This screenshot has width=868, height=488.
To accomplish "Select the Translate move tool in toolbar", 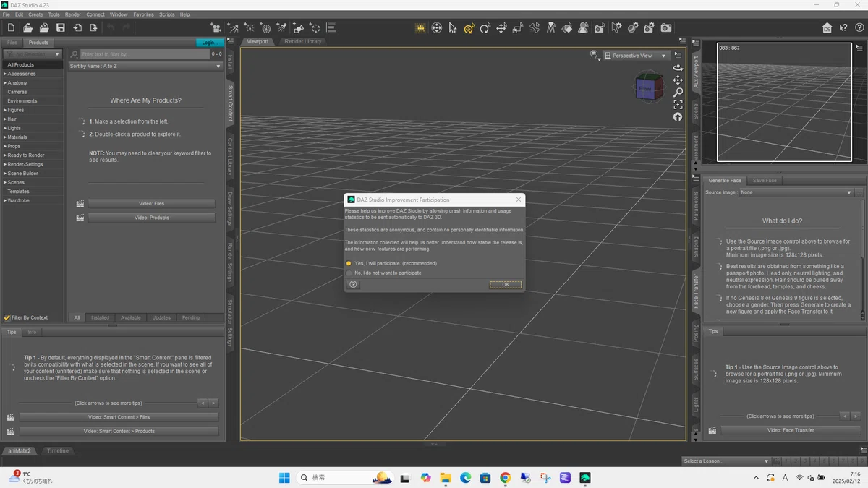I will coord(501,27).
